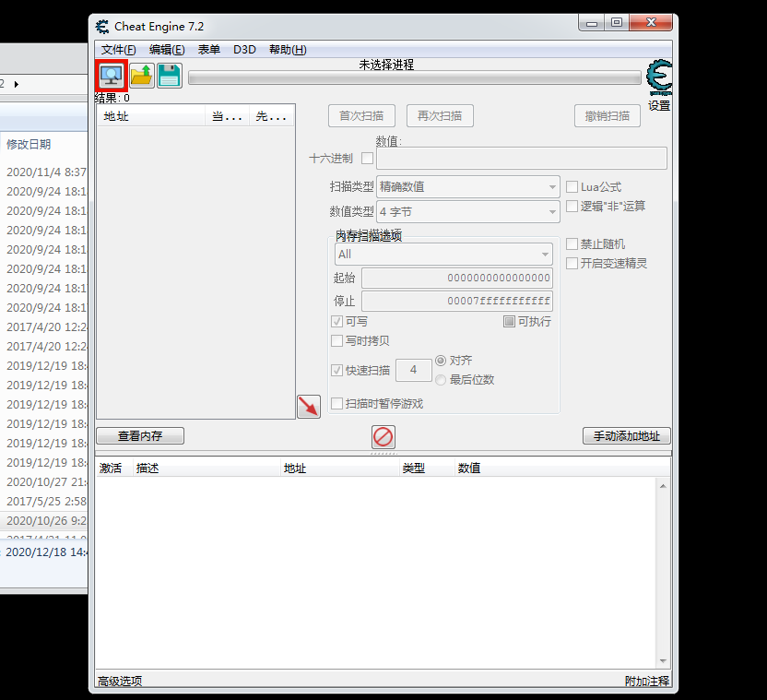Click the scan progress bar
The image size is (767, 700).
415,77
